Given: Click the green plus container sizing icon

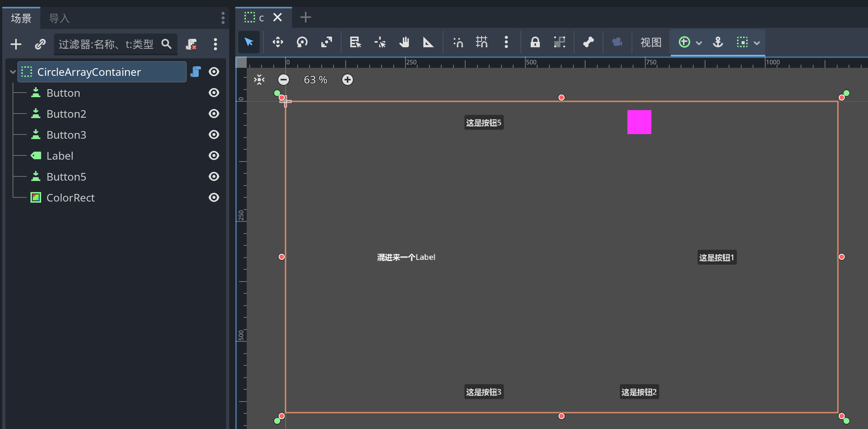Looking at the screenshot, I should [685, 42].
